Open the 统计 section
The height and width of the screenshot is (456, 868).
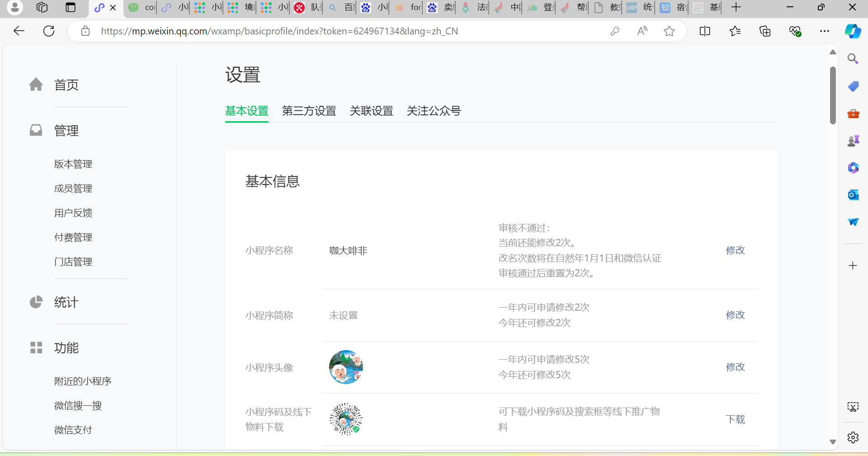66,302
